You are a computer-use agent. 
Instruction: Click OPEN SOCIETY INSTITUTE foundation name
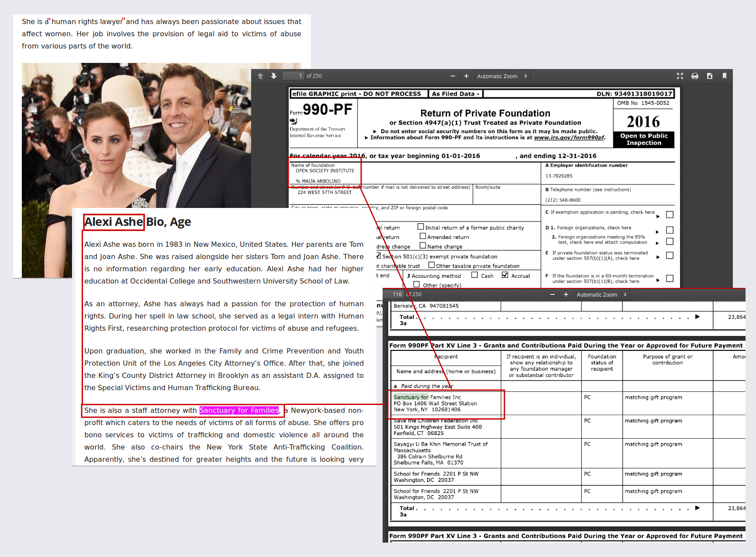click(x=325, y=171)
